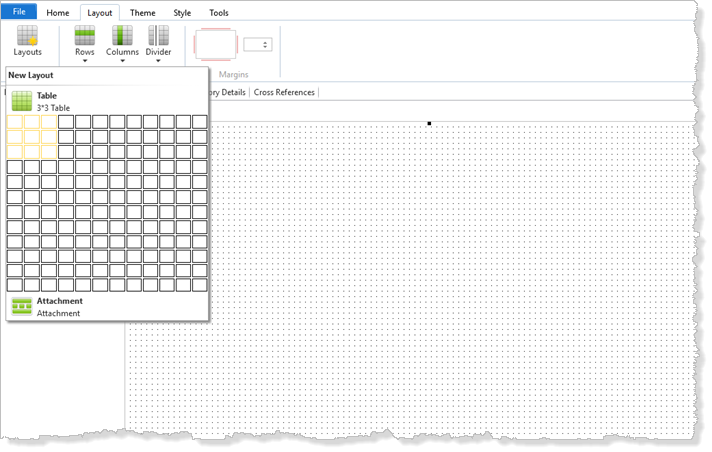712x452 pixels.
Task: Expand the Divider dropdown arrow
Action: (158, 61)
